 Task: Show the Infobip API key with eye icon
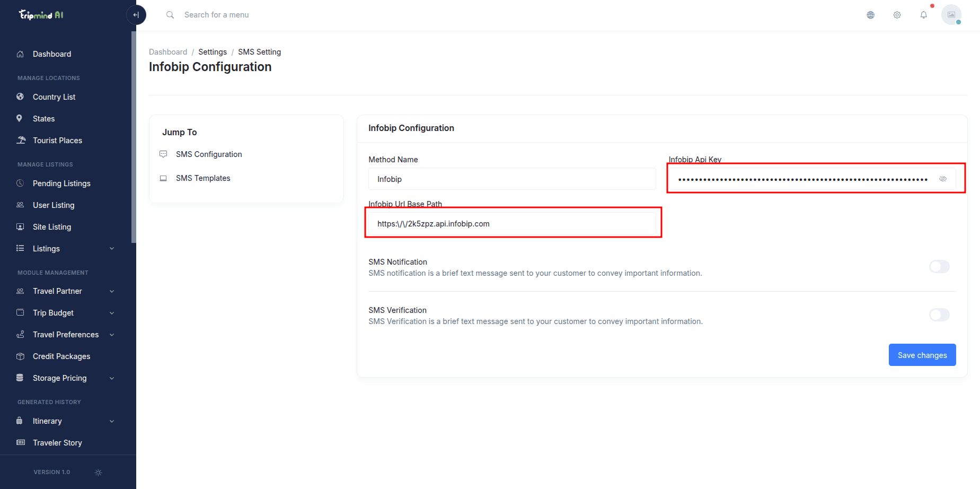(x=943, y=179)
